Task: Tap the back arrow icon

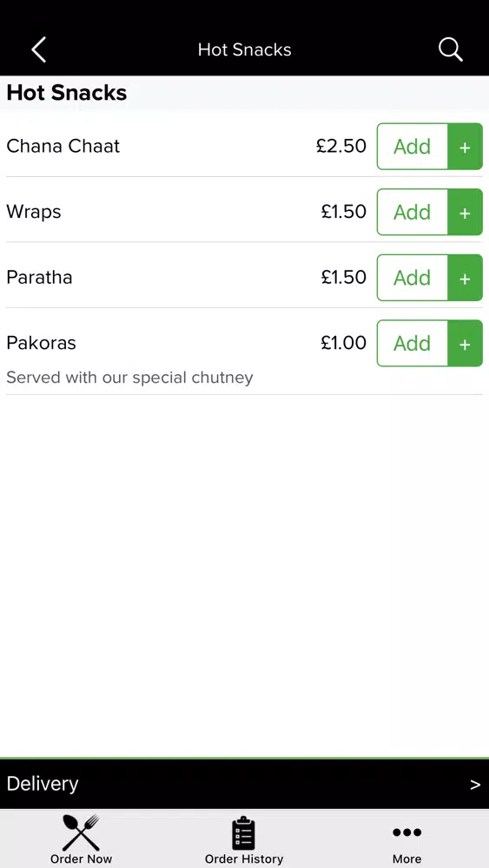Action: [39, 49]
